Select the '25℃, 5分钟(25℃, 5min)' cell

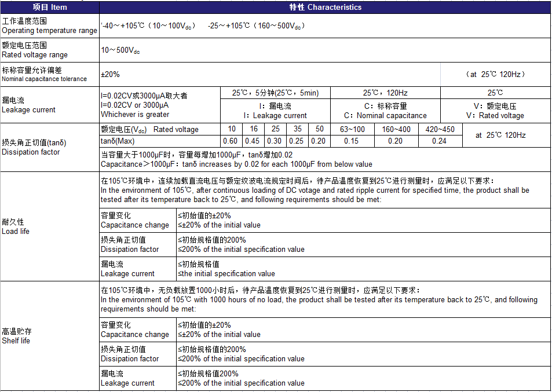pyautogui.click(x=275, y=93)
